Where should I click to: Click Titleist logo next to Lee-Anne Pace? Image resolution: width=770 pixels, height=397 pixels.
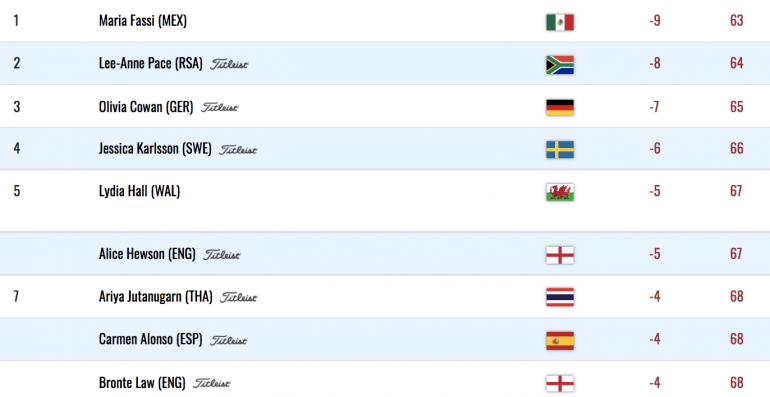229,64
